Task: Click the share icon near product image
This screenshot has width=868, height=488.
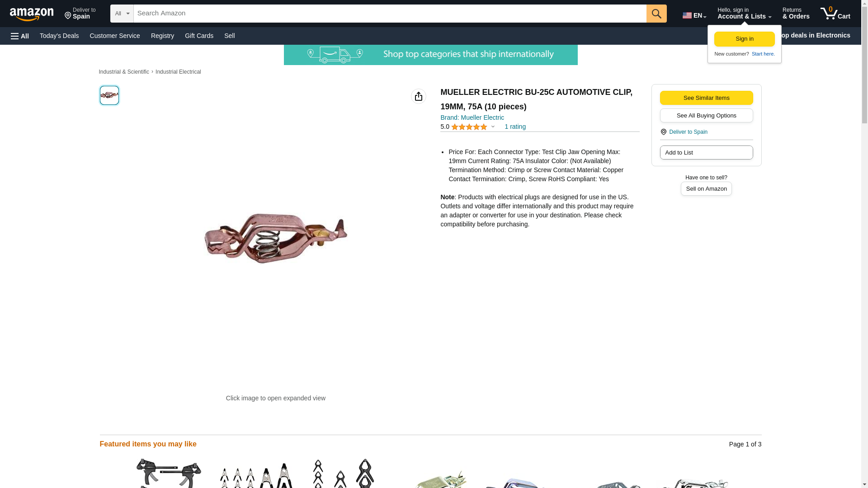Action: click(x=419, y=96)
